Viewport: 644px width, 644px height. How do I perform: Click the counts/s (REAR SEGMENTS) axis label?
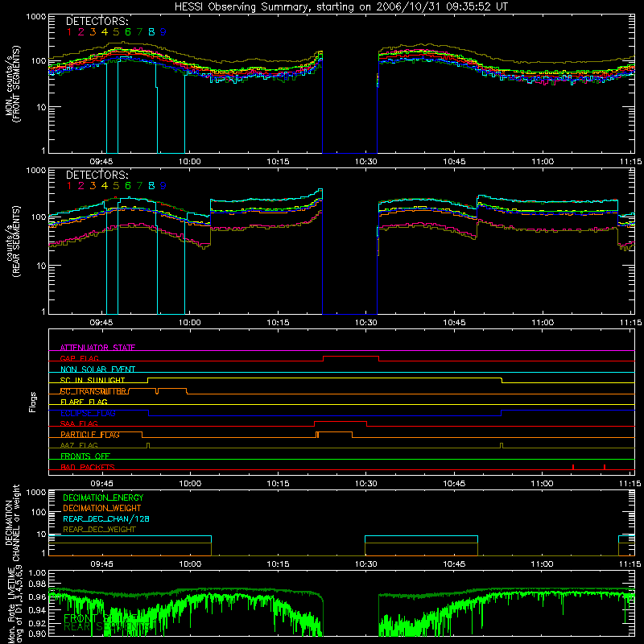click(13, 241)
